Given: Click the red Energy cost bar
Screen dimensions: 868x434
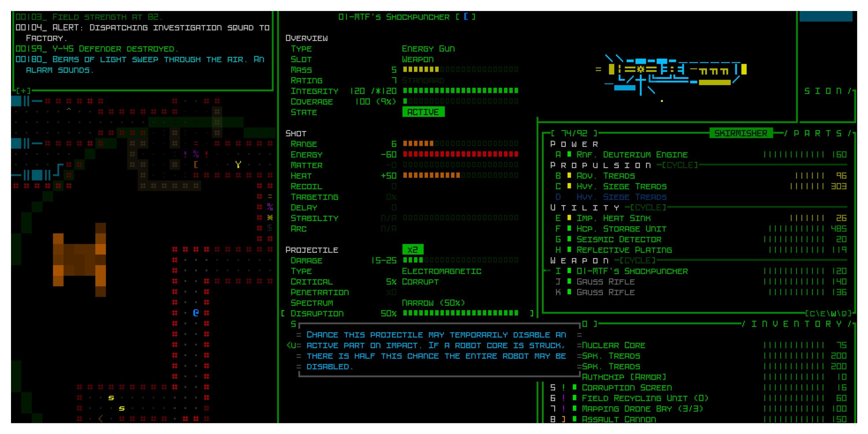Looking at the screenshot, I should click(x=461, y=154).
